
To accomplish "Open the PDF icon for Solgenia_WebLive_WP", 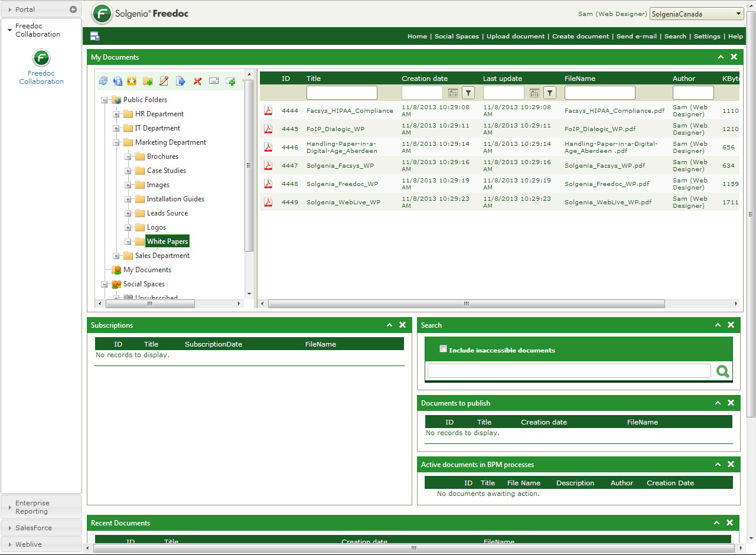I will tap(268, 202).
